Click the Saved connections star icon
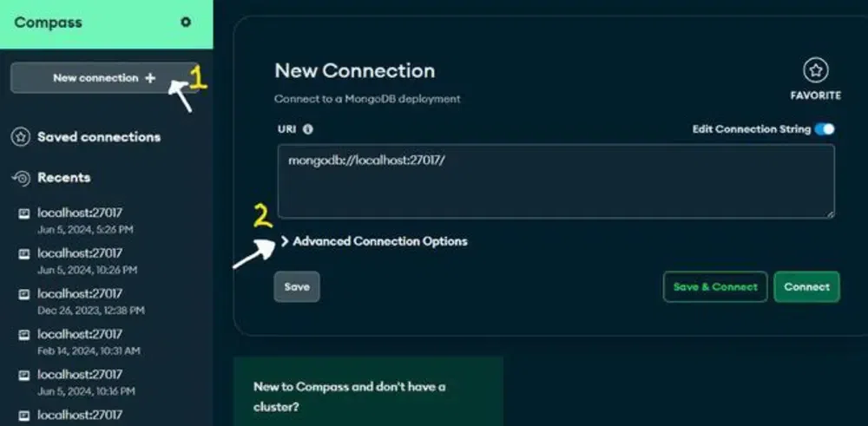This screenshot has width=868, height=426. tap(21, 137)
